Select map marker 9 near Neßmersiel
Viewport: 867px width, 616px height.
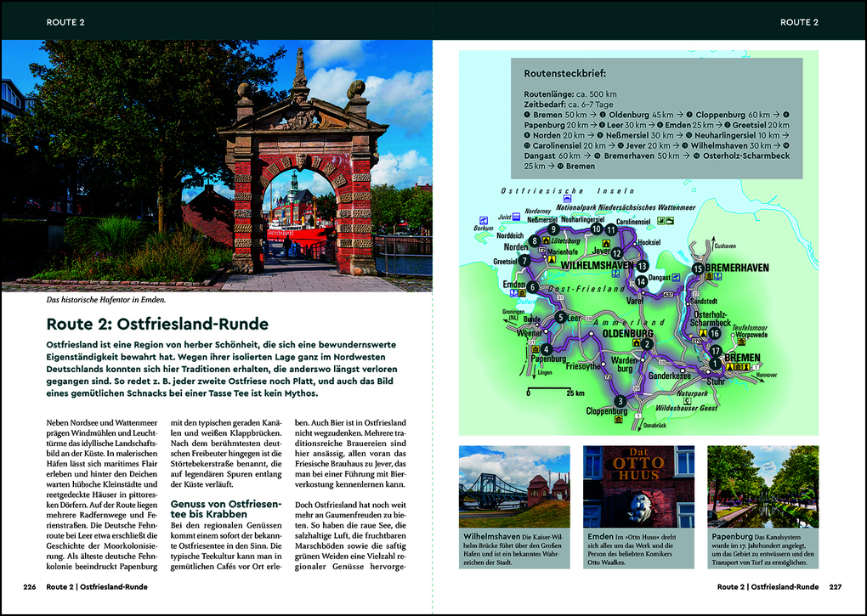pyautogui.click(x=552, y=229)
